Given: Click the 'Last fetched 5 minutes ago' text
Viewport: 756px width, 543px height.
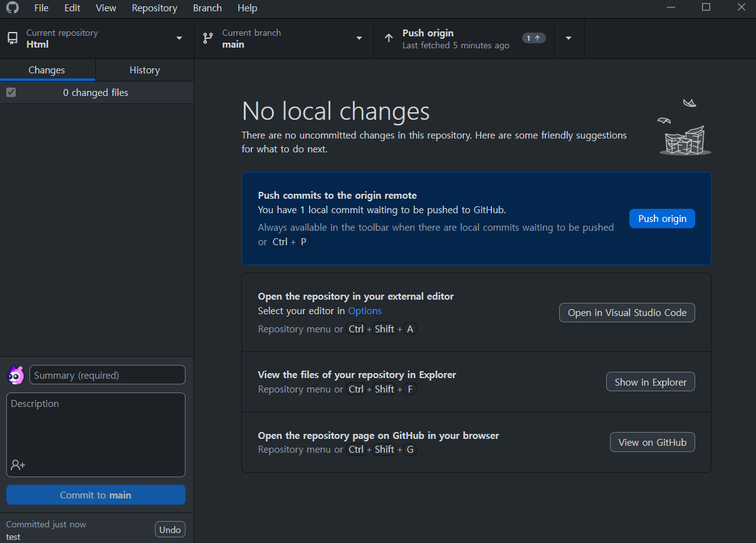Looking at the screenshot, I should pyautogui.click(x=456, y=45).
